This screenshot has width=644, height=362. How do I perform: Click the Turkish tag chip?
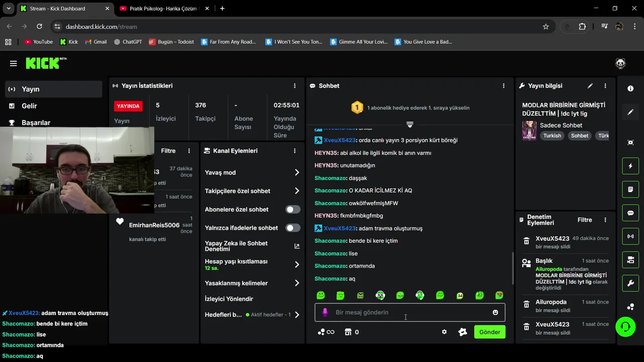click(x=552, y=136)
